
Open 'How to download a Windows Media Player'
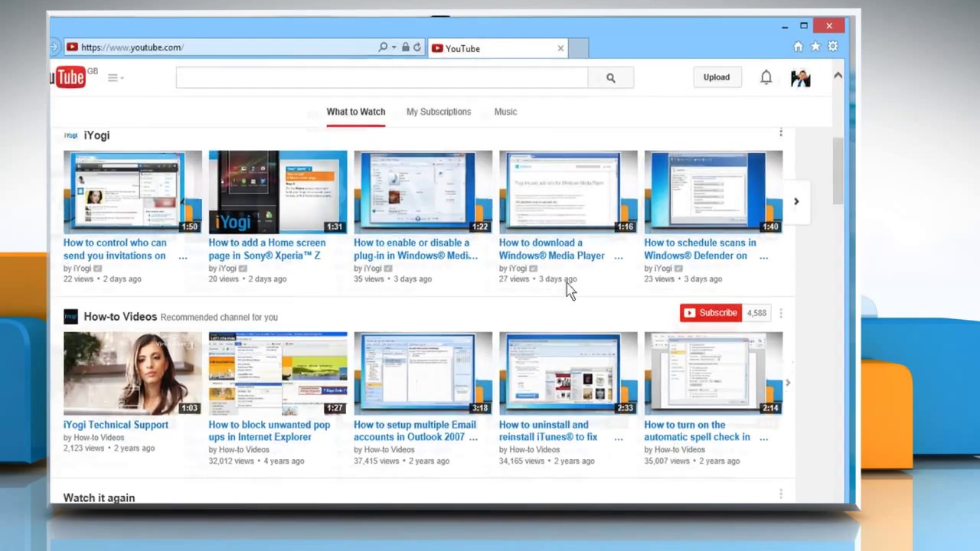tap(552, 249)
